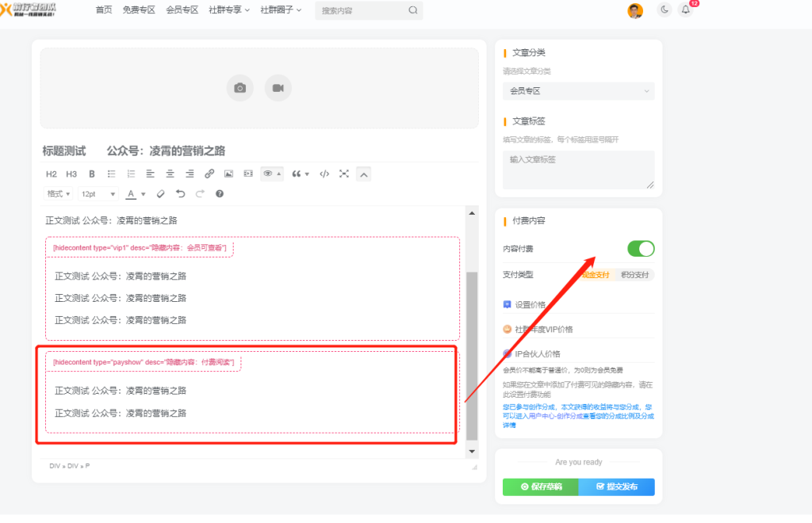
Task: Open the font color picker
Action: point(132,193)
